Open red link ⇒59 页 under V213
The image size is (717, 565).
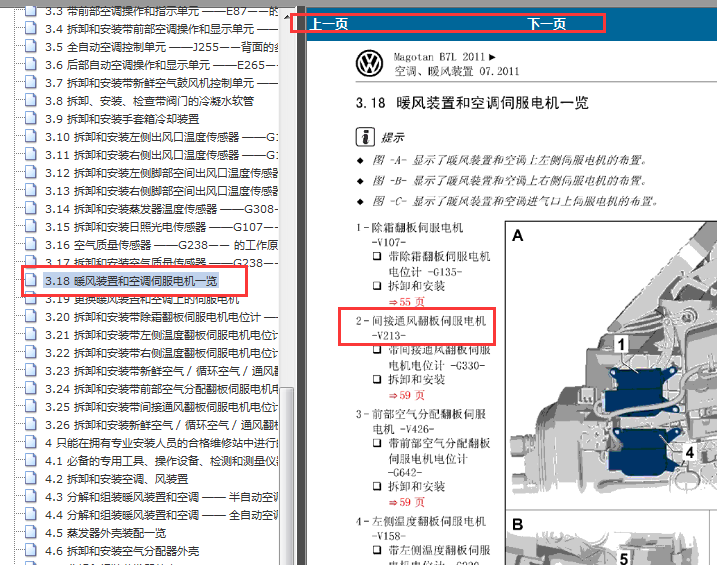[407, 395]
